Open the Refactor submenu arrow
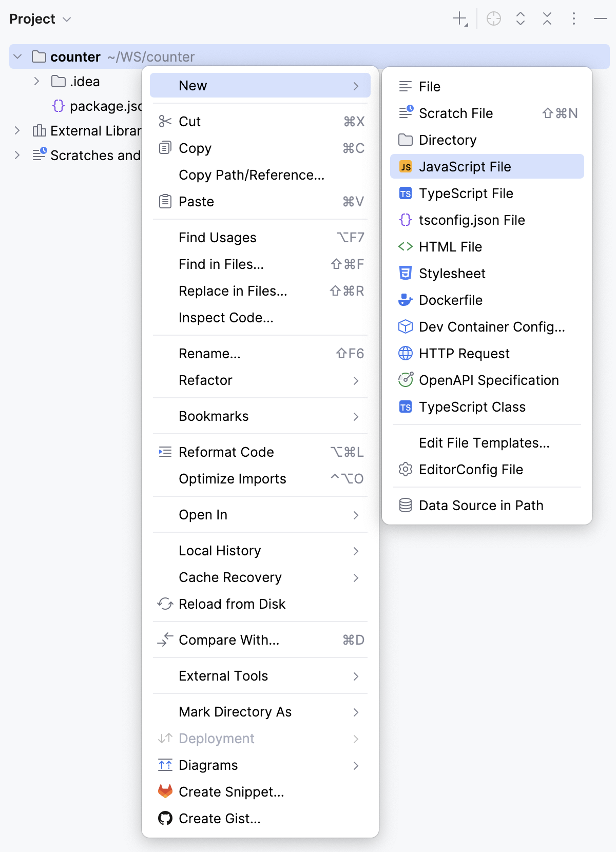Screen dimensions: 616x852 coord(356,380)
